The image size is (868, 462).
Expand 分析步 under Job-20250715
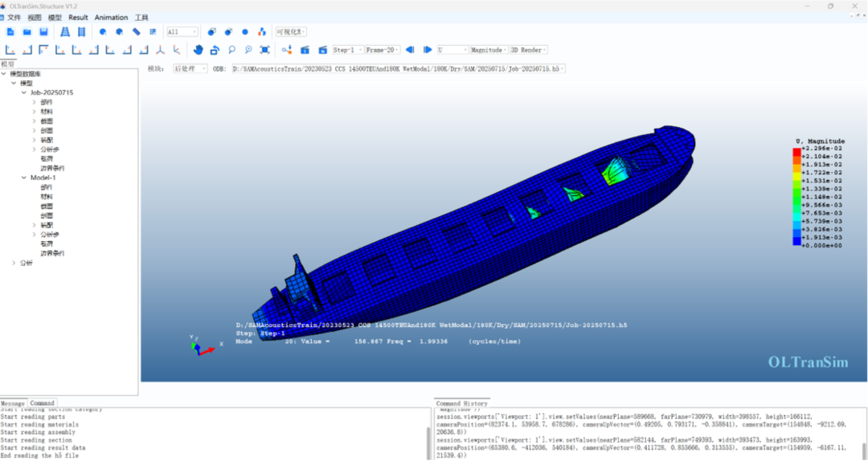(x=34, y=149)
